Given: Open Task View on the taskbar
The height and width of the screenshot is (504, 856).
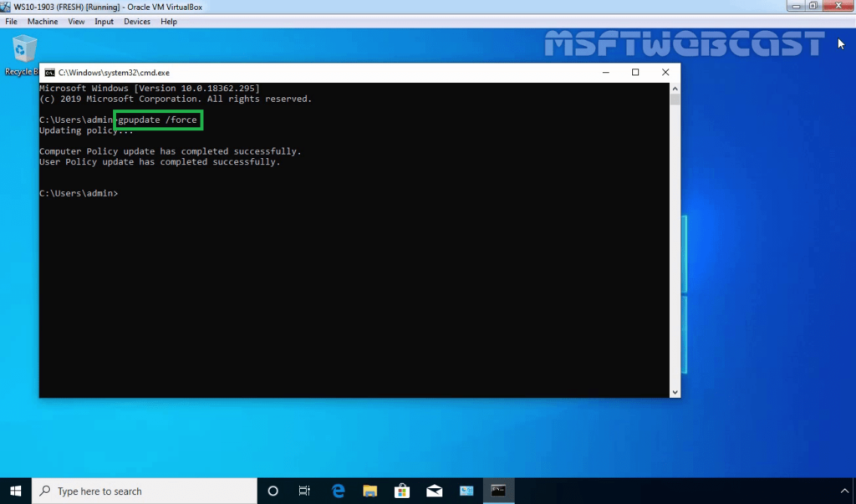Looking at the screenshot, I should click(x=304, y=491).
